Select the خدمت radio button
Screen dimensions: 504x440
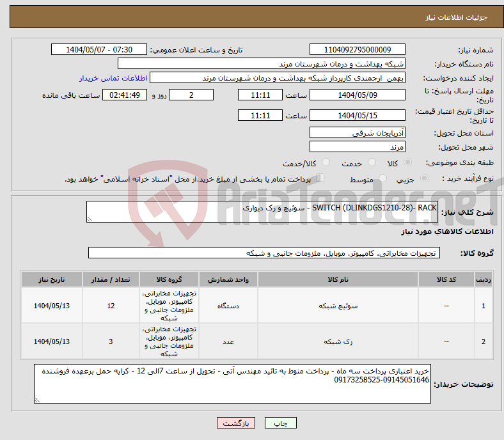tap(372, 162)
